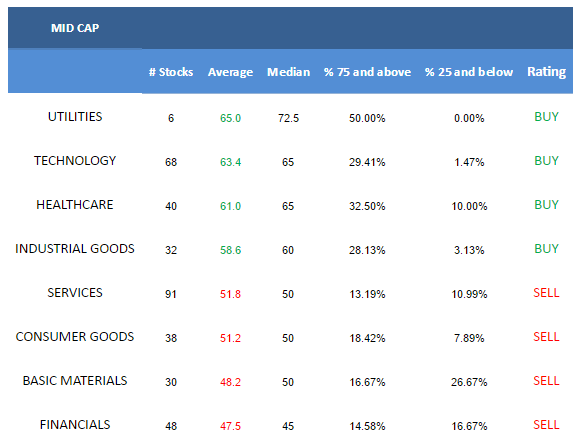The image size is (581, 444).
Task: Click the BUY rating for Utilities
Action: point(546,117)
